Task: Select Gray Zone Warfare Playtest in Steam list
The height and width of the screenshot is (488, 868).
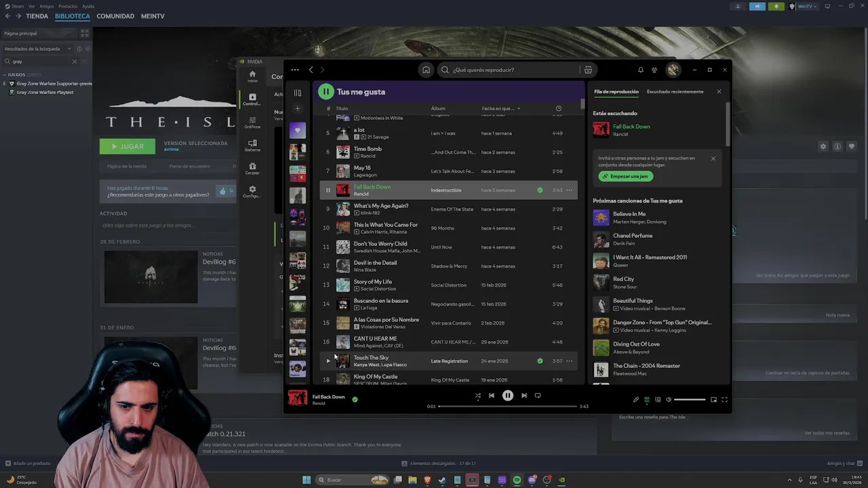Action: click(x=45, y=92)
